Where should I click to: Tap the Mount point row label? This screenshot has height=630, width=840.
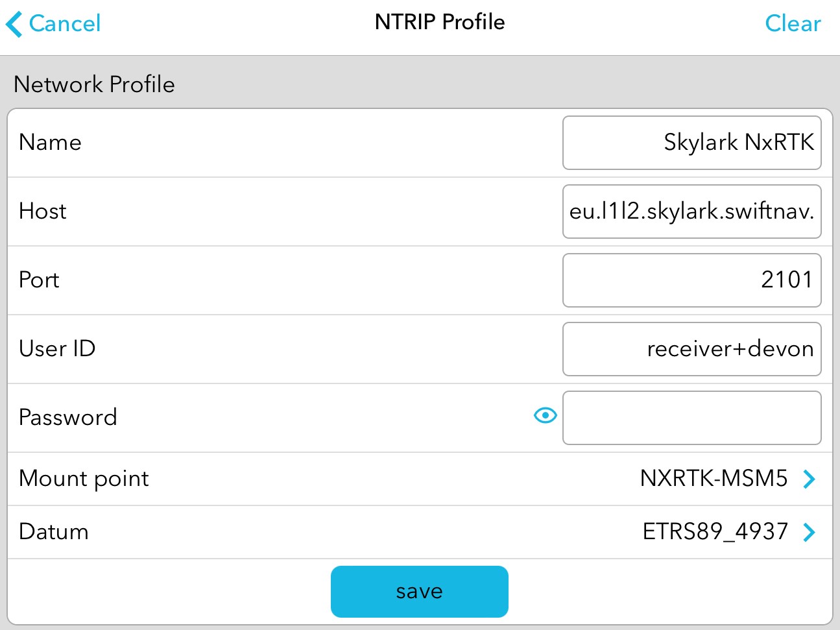(84, 479)
